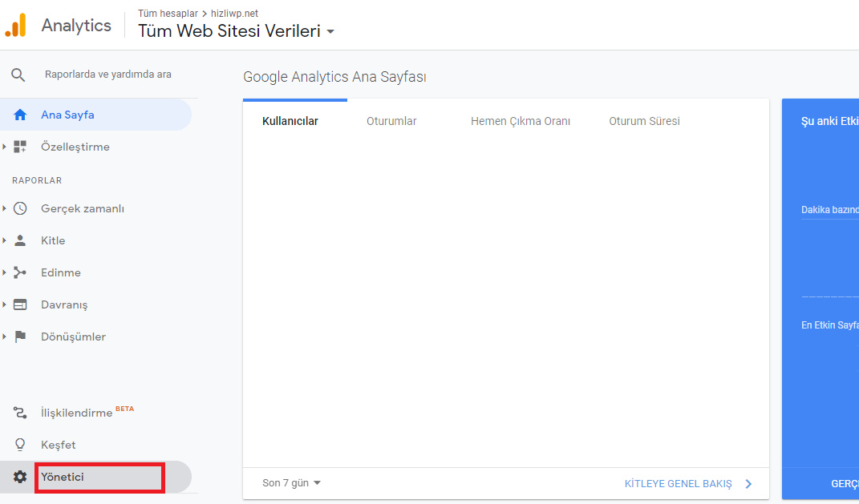The height and width of the screenshot is (504, 859).
Task: Switch to the Oturum Süresi tab
Action: [x=644, y=122]
